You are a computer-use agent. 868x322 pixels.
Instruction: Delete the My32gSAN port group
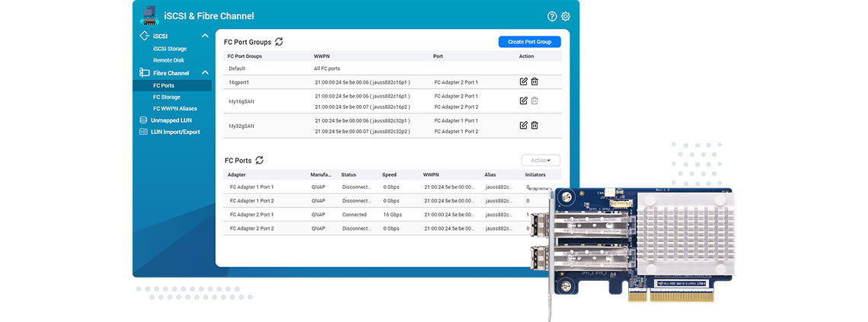(535, 126)
